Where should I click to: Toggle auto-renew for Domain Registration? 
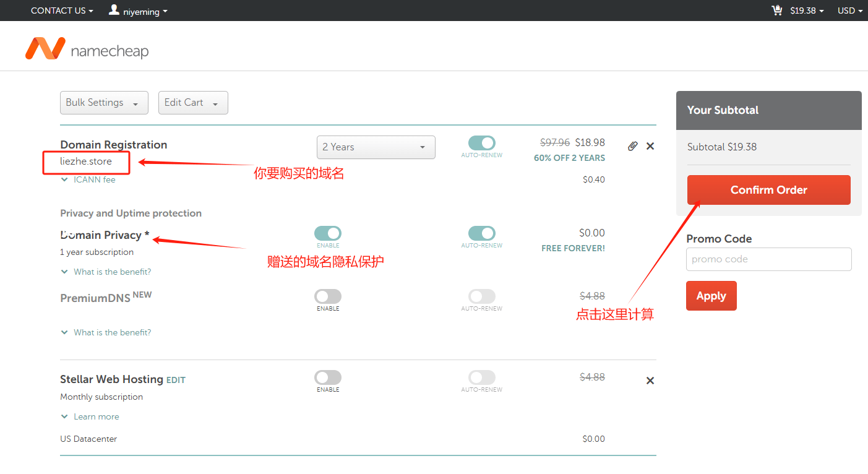482,143
